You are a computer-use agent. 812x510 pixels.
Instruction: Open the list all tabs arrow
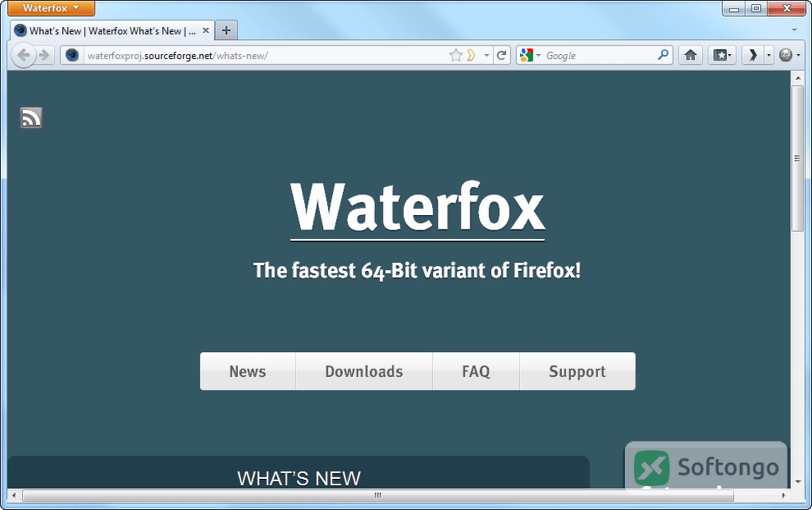(794, 30)
